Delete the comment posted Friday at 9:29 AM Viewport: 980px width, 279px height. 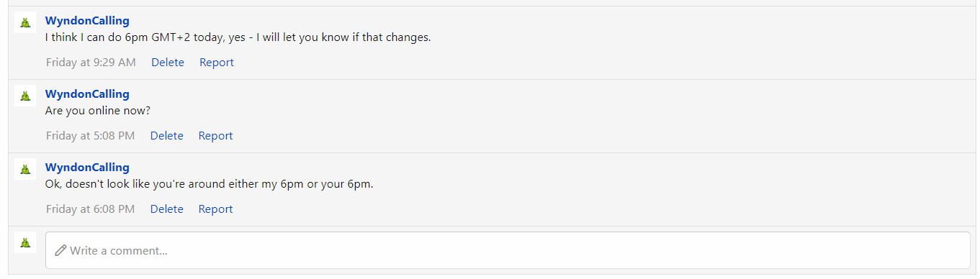pyautogui.click(x=168, y=63)
